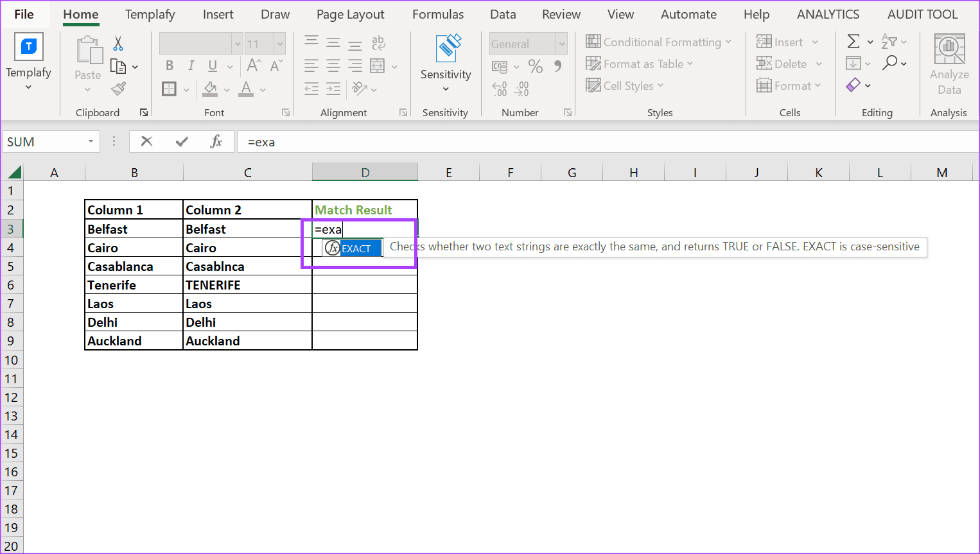Click the Clear eraser icon
Viewport: 980px width, 554px height.
[853, 85]
